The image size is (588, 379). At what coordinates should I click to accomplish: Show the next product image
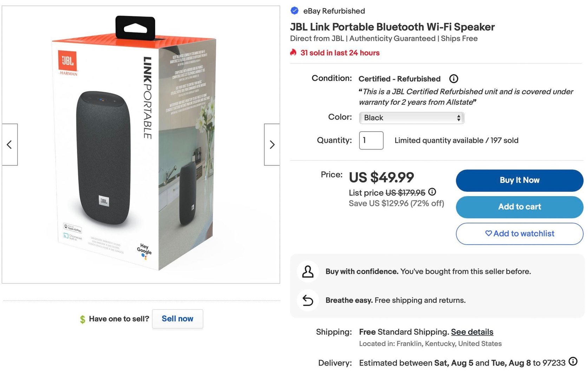tap(272, 145)
